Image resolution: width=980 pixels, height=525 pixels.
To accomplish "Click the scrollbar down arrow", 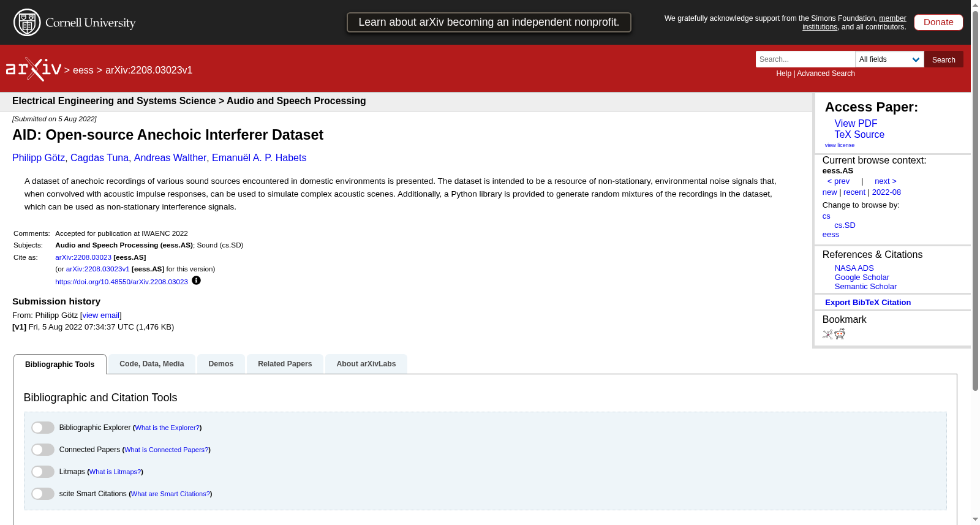I will (x=975, y=519).
